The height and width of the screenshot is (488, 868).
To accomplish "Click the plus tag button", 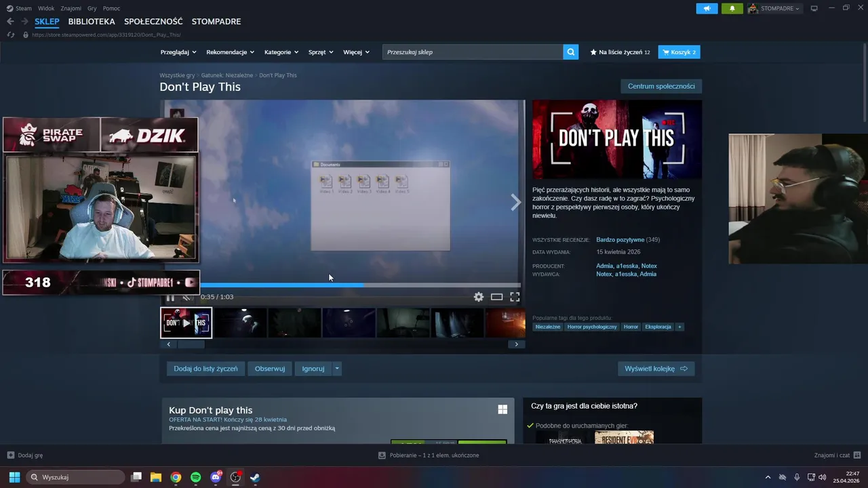I will point(679,327).
